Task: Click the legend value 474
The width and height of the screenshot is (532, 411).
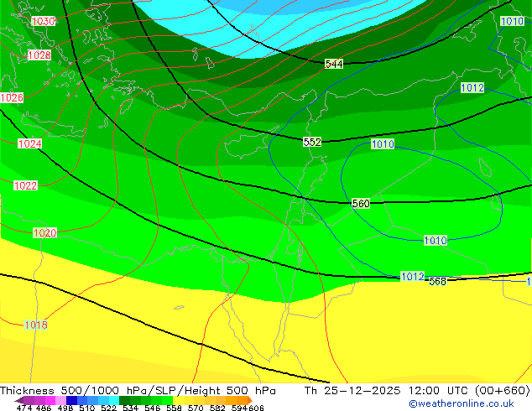Action: pyautogui.click(x=24, y=408)
